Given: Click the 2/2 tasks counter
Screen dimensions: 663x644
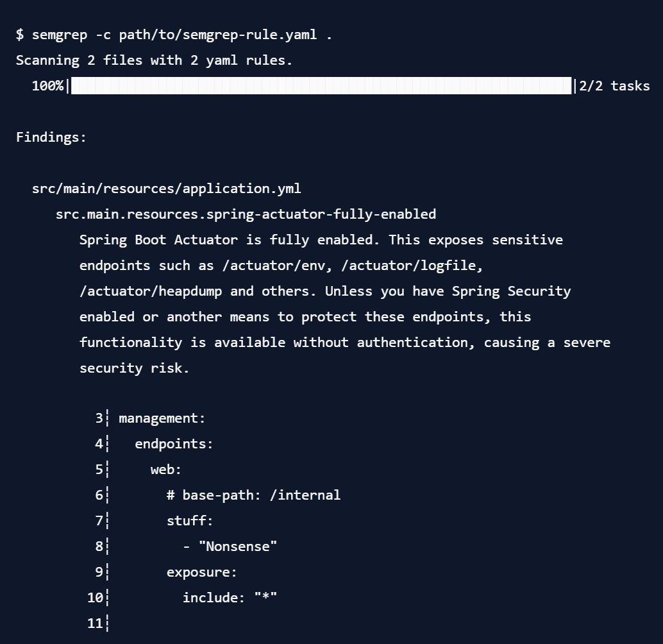Looking at the screenshot, I should [614, 86].
